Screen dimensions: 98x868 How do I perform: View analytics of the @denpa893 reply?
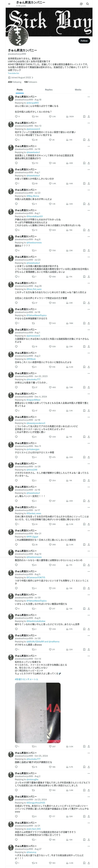pyautogui.click(x=68, y=117)
